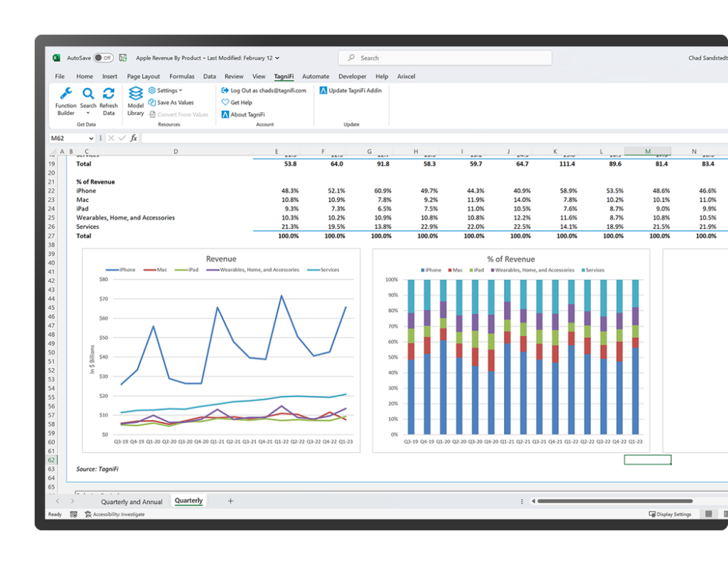The height and width of the screenshot is (565, 728).
Task: Open the TagniFi Model Library
Action: pos(135,99)
